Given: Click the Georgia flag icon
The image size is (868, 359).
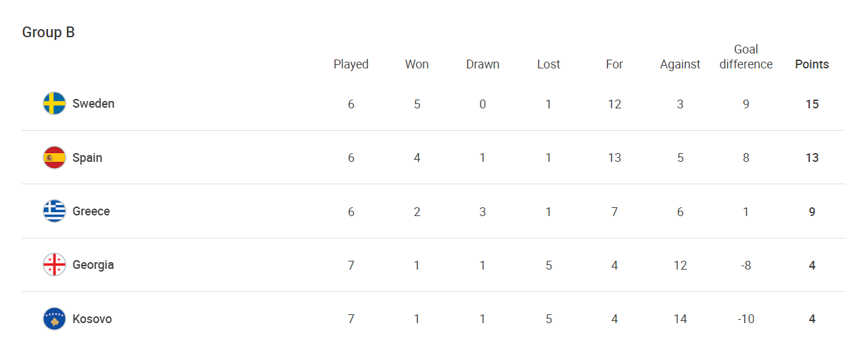Looking at the screenshot, I should tap(54, 265).
